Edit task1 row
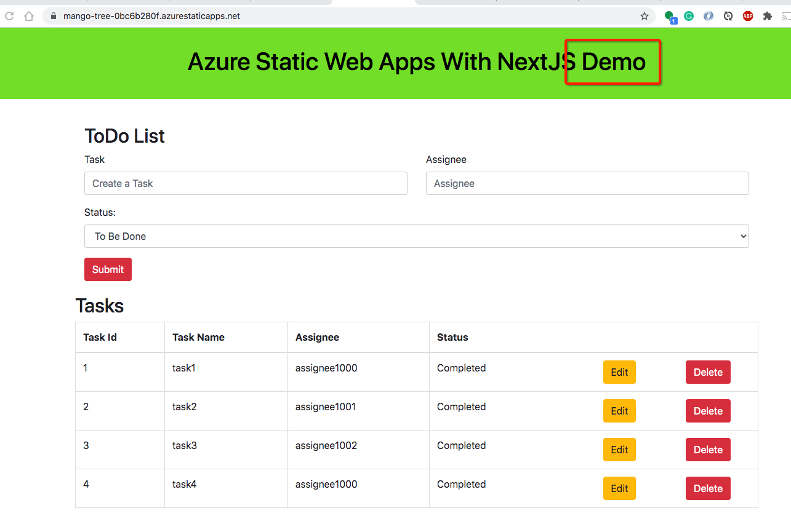Screen dimensions: 791x532 click(619, 372)
